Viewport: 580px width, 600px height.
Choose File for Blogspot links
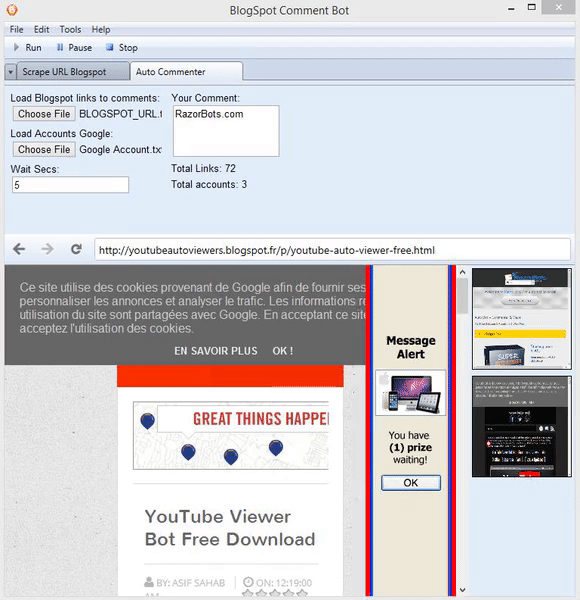(x=44, y=114)
